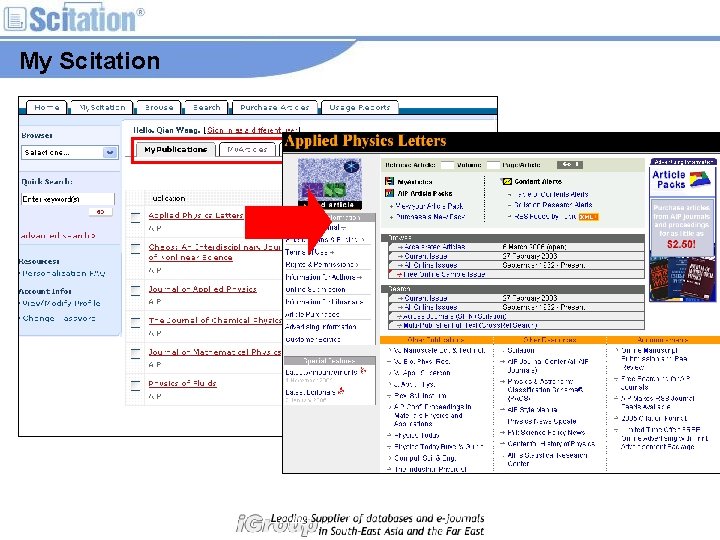Open the Usage Reports tab
The width and height of the screenshot is (720, 540).
[360, 107]
